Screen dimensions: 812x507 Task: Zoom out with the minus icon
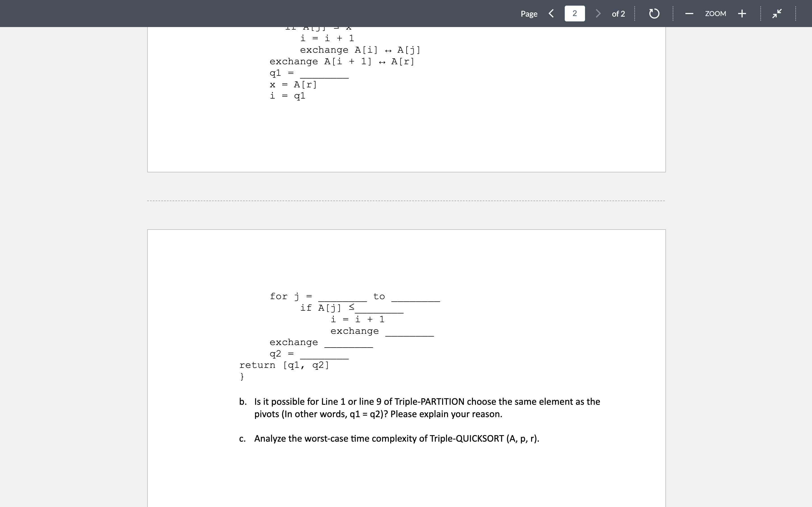pyautogui.click(x=689, y=14)
